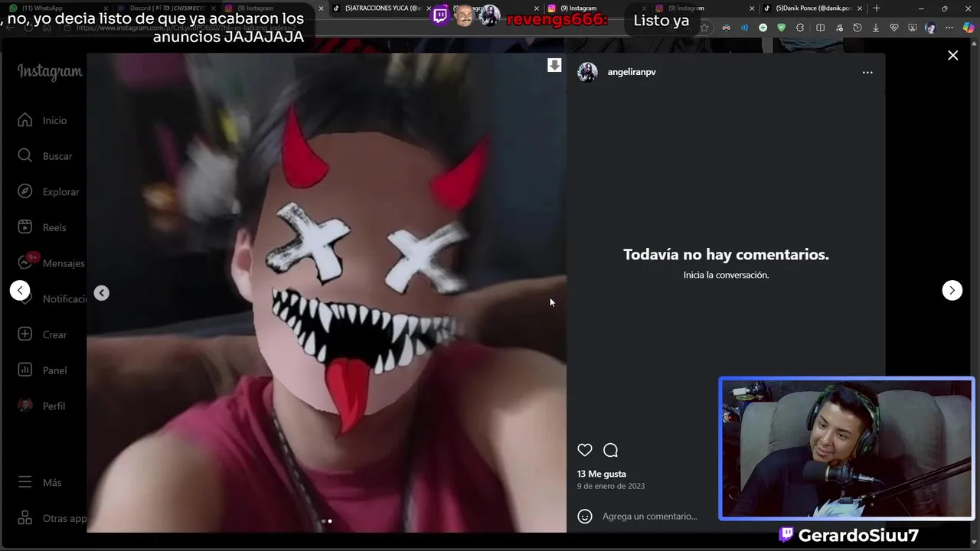This screenshot has height=551, width=980.
Task: Click the GerardoSiuu7 Twitch label
Action: pos(848,535)
